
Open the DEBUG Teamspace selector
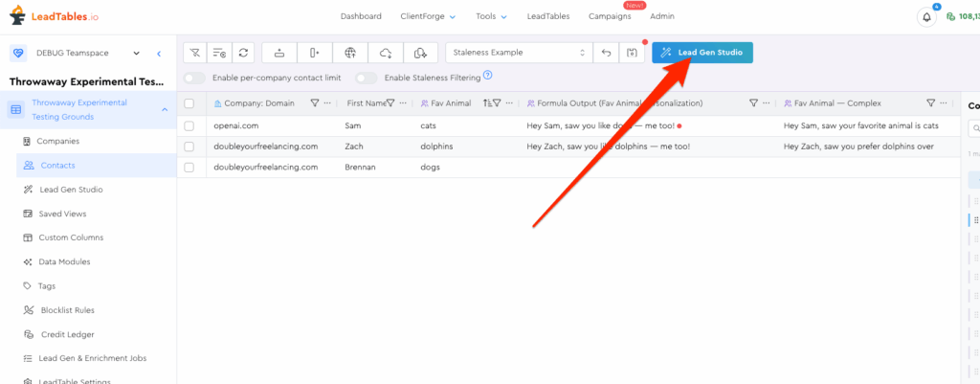coord(75,54)
